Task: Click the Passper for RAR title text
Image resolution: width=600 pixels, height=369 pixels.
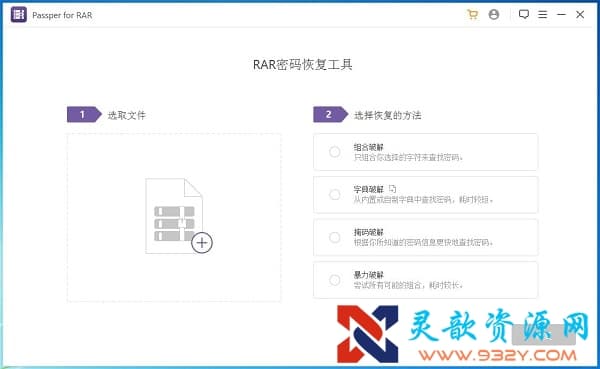Action: (62, 15)
